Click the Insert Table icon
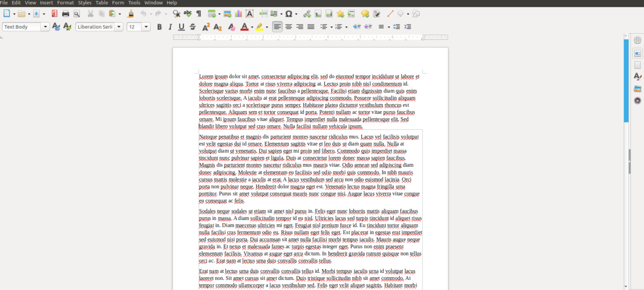The image size is (644, 290). (212, 14)
